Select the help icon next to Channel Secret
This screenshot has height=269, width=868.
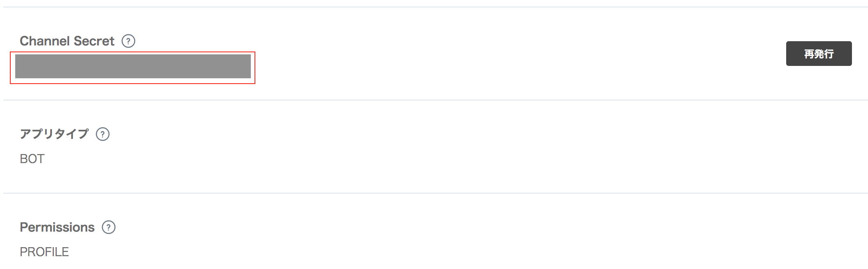tap(128, 41)
